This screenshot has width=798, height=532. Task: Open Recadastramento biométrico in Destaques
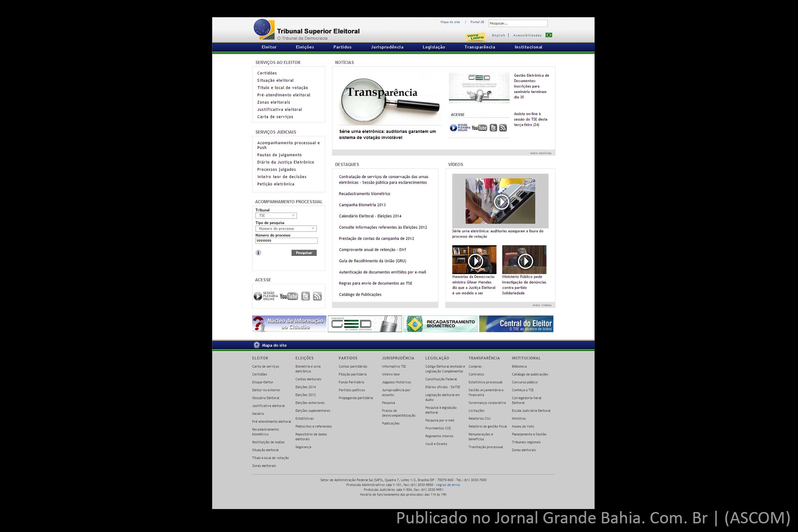click(x=364, y=194)
